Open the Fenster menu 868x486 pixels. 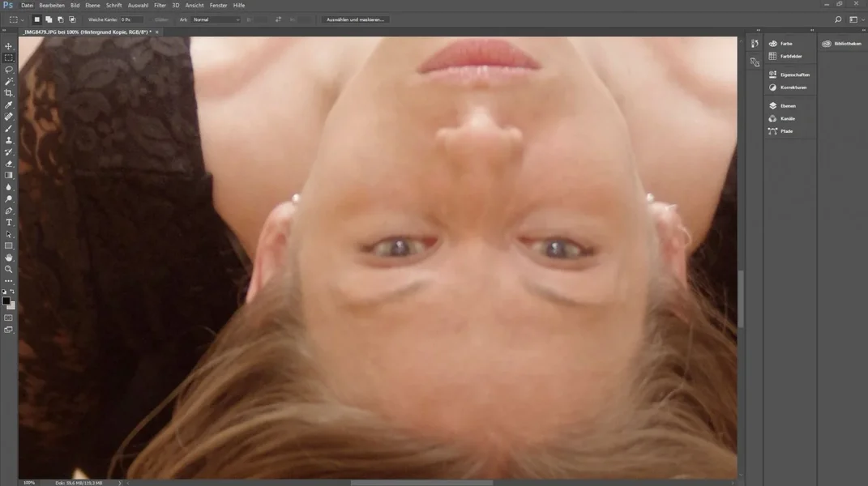click(218, 6)
